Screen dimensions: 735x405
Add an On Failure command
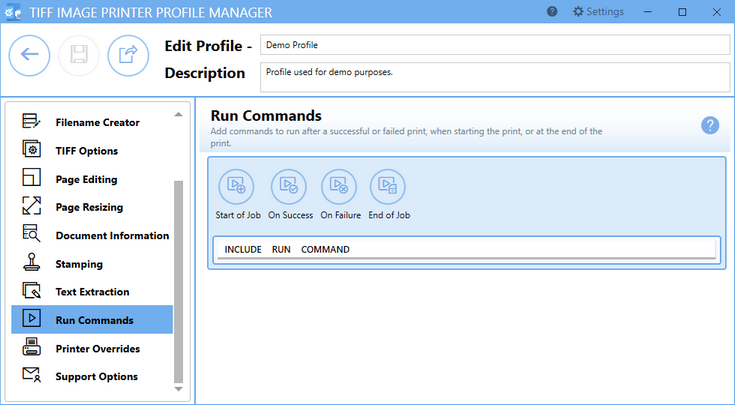(x=339, y=187)
